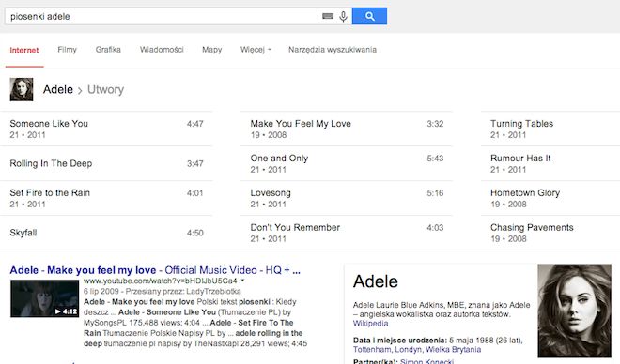Viewport: 620px width, 364px height.
Task: Open the Wiadomości tab
Action: pos(162,50)
